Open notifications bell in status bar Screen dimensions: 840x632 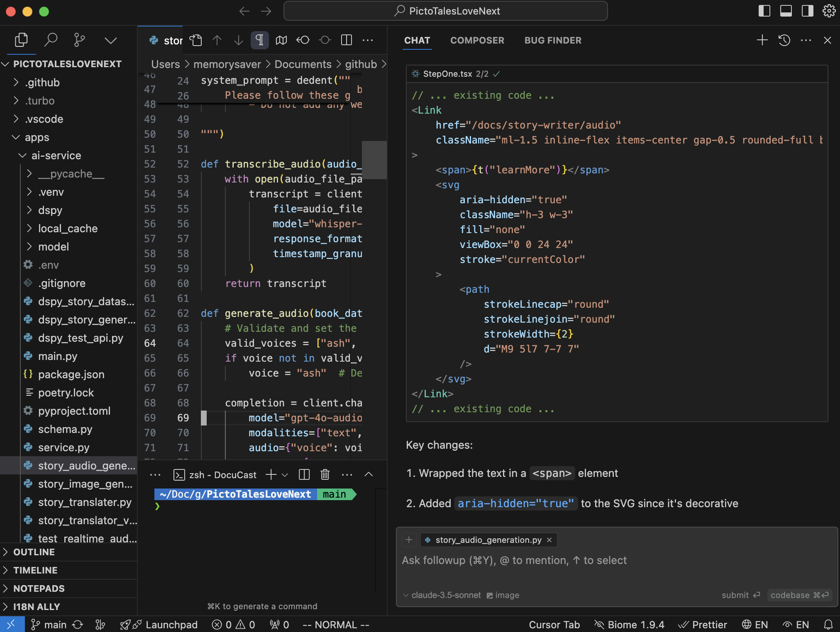pyautogui.click(x=828, y=625)
